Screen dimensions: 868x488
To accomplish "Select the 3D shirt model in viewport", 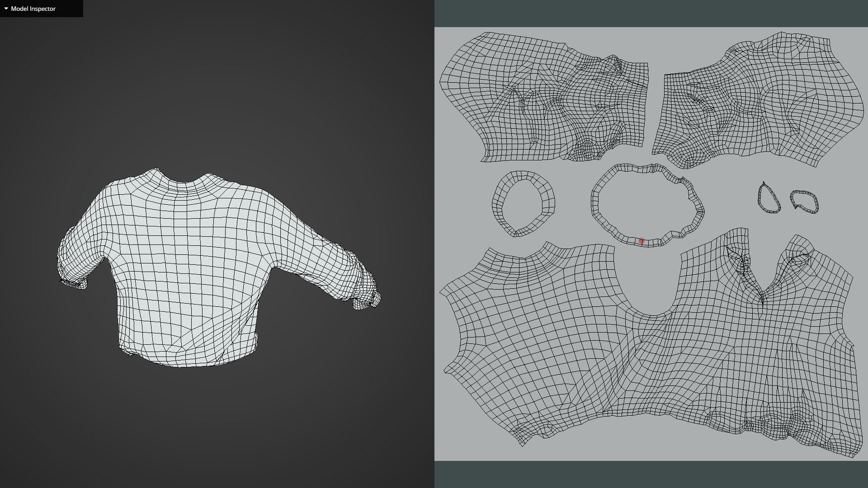I will pyautogui.click(x=219, y=267).
